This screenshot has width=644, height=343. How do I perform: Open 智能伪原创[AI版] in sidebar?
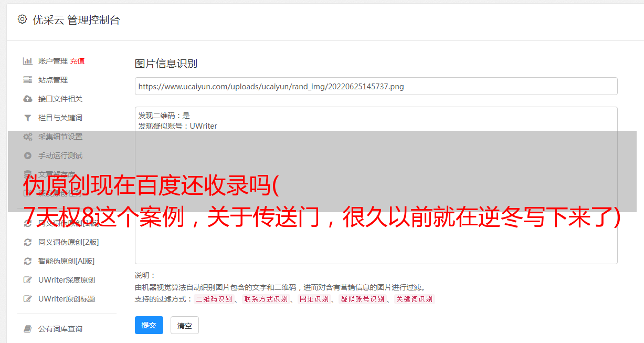pyautogui.click(x=67, y=261)
